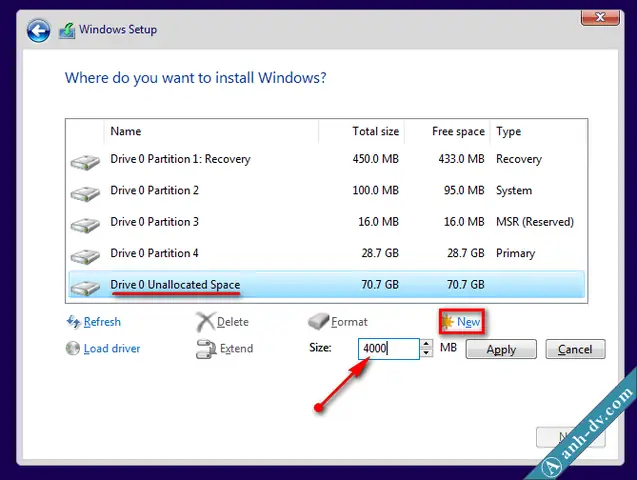Click drive icon for Unallocated Space row
Screen dimensions: 637x480
point(85,288)
